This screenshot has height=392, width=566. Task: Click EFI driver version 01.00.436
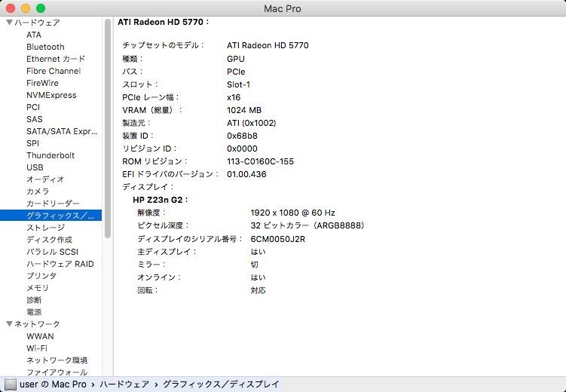[x=246, y=174]
